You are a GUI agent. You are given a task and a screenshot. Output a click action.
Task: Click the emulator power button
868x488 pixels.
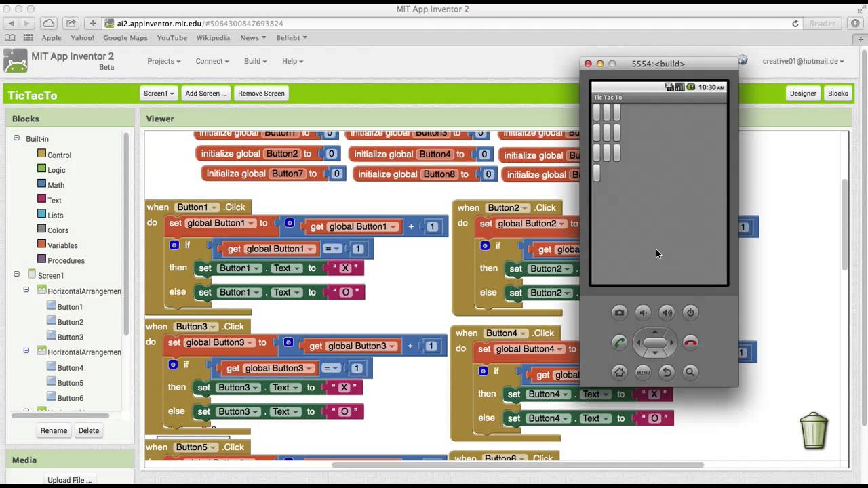coord(690,312)
